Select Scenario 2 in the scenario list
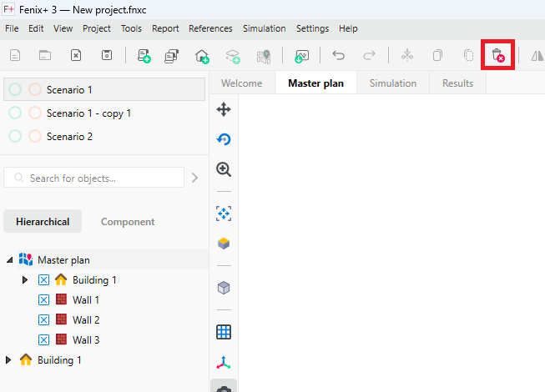 tap(69, 136)
